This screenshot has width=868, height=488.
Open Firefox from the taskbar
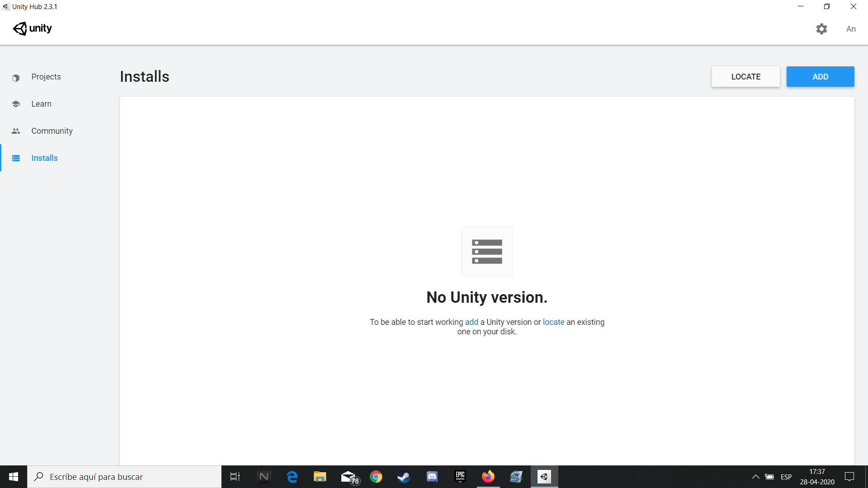click(x=488, y=476)
